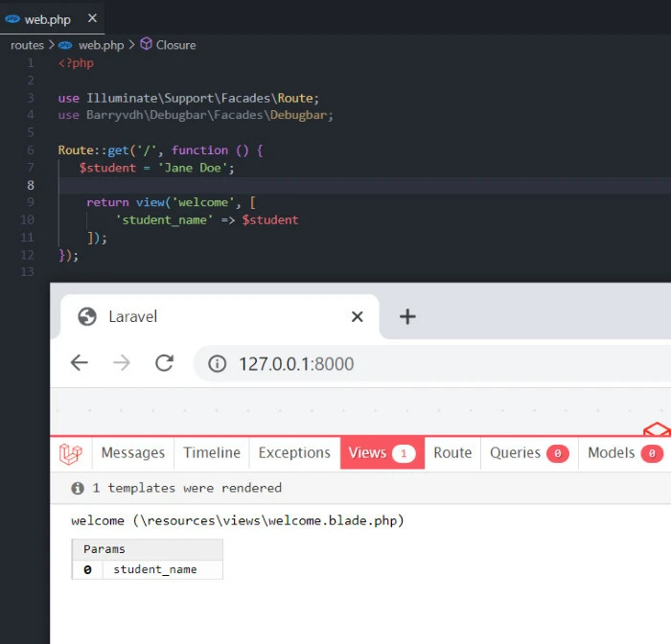Click the site info icon in address bar
Viewport: 671px width, 644px height.
(218, 364)
